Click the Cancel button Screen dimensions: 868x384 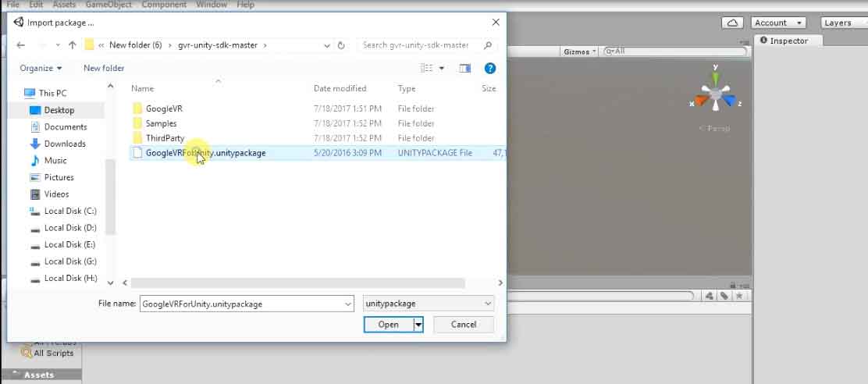[x=464, y=325]
